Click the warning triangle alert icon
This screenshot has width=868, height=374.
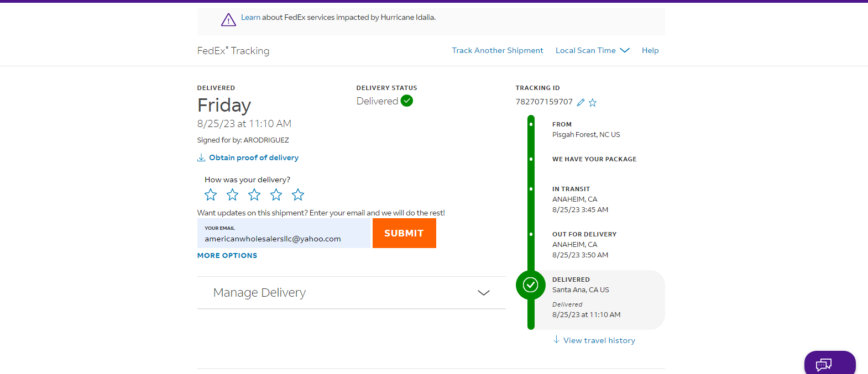[228, 20]
